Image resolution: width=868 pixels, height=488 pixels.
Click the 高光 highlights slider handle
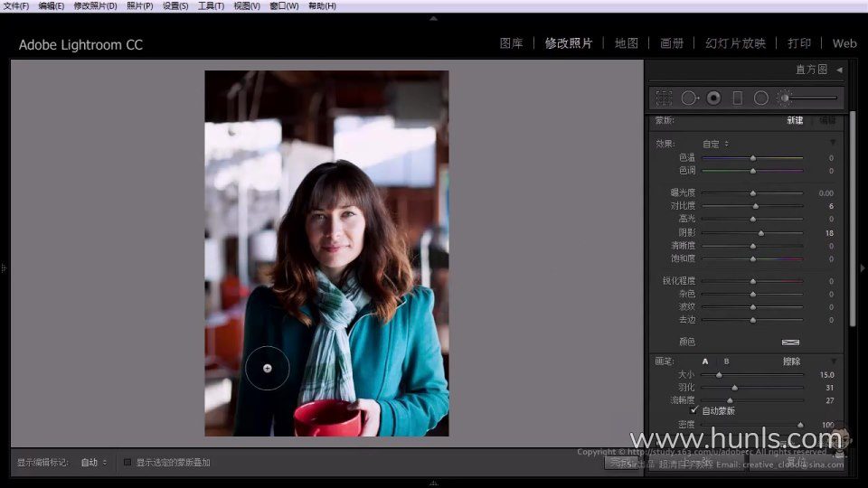point(753,219)
